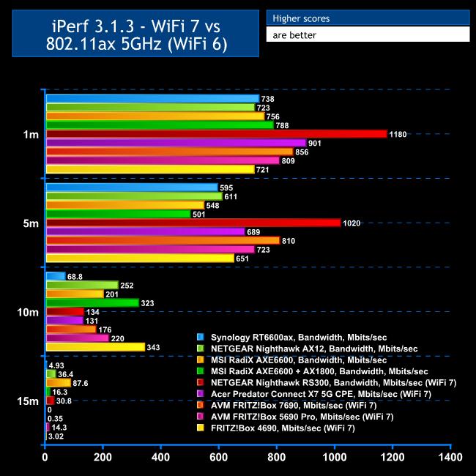Image resolution: width=476 pixels, height=476 pixels.
Task: Click the value label '3.02'
Action: [56, 436]
